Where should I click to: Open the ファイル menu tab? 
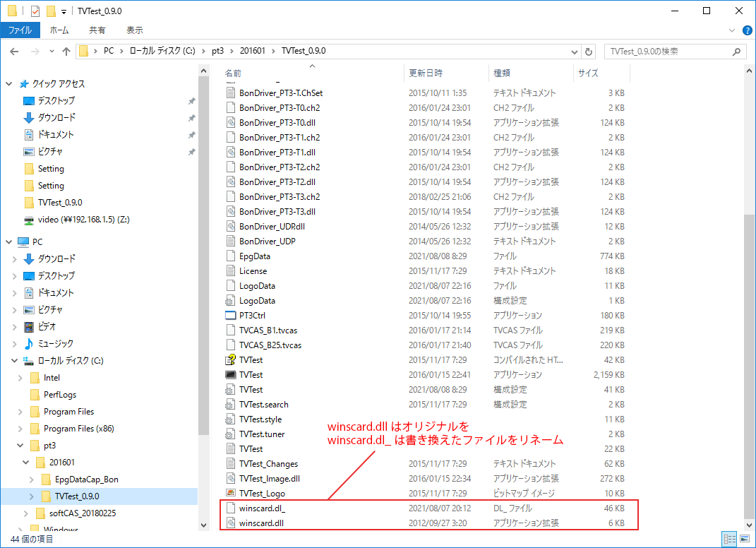(x=20, y=30)
